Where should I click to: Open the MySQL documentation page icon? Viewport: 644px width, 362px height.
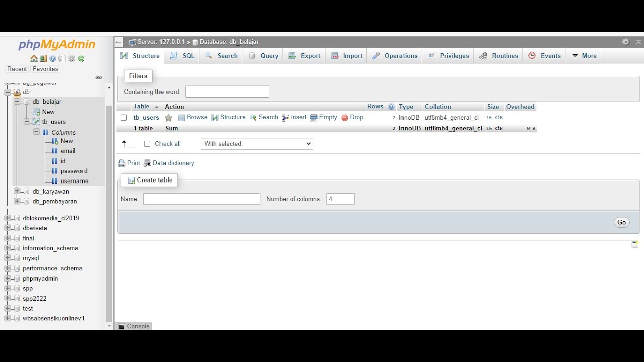(x=62, y=59)
